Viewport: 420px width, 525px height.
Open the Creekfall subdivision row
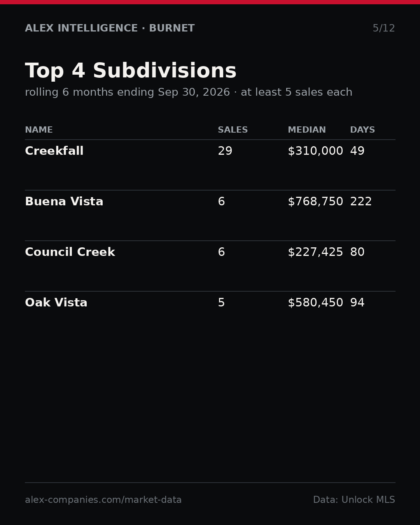(x=210, y=165)
